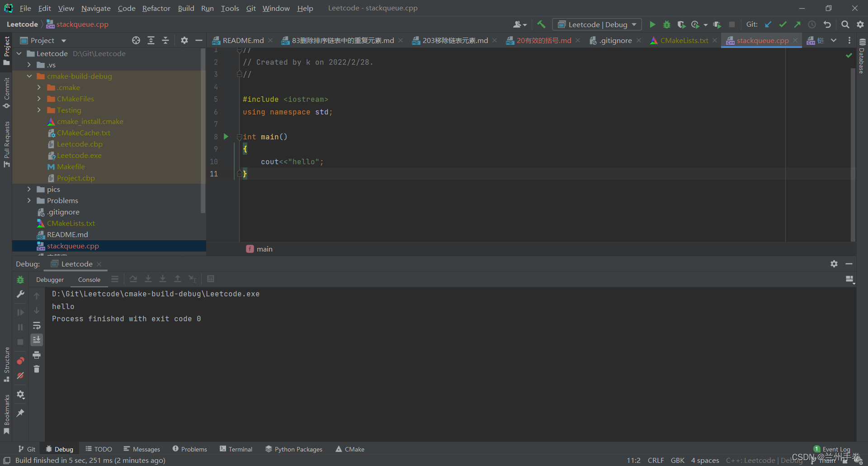Viewport: 868px width, 466px height.
Task: Open Python Packages tool window
Action: click(x=294, y=449)
